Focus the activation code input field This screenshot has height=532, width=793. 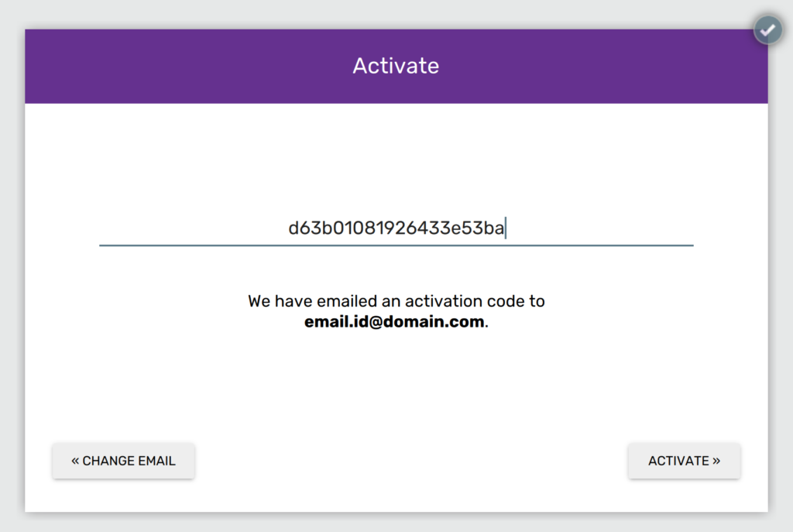coord(396,228)
